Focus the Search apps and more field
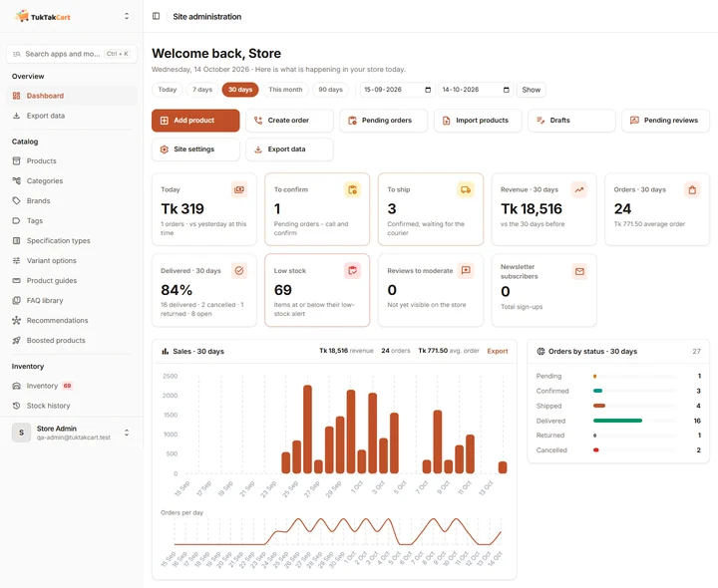 pos(72,54)
